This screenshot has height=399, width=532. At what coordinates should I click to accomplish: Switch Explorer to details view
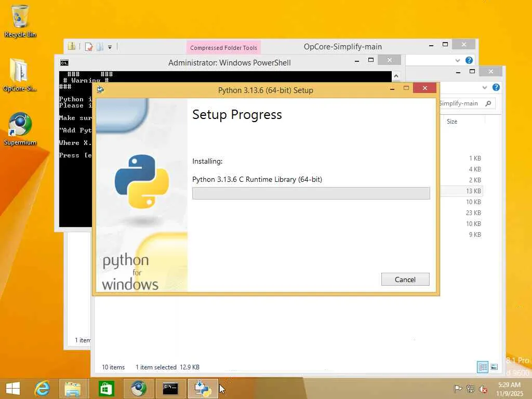coord(483,367)
